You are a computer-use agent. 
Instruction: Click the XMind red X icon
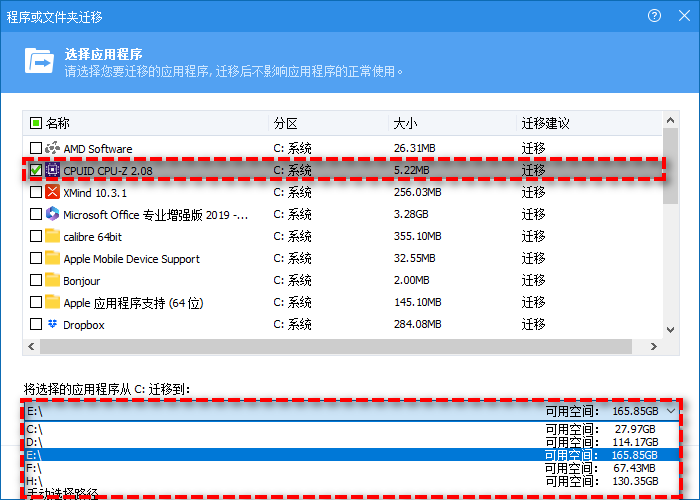[52, 192]
